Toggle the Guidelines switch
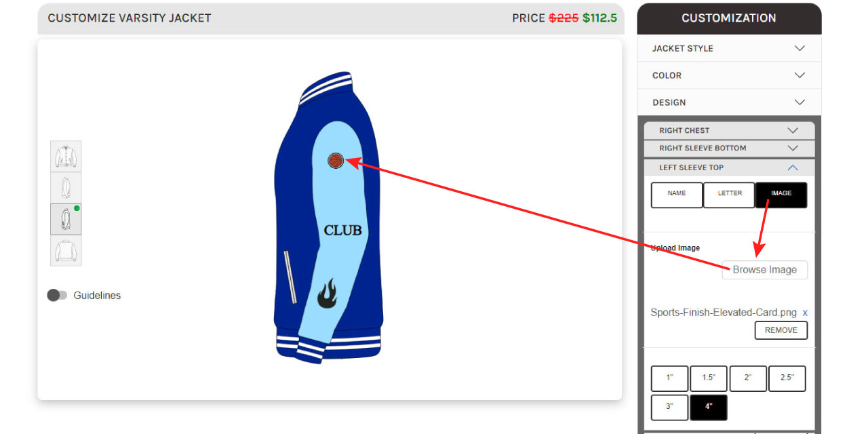Screen dimensions: 868x434 pyautogui.click(x=57, y=295)
